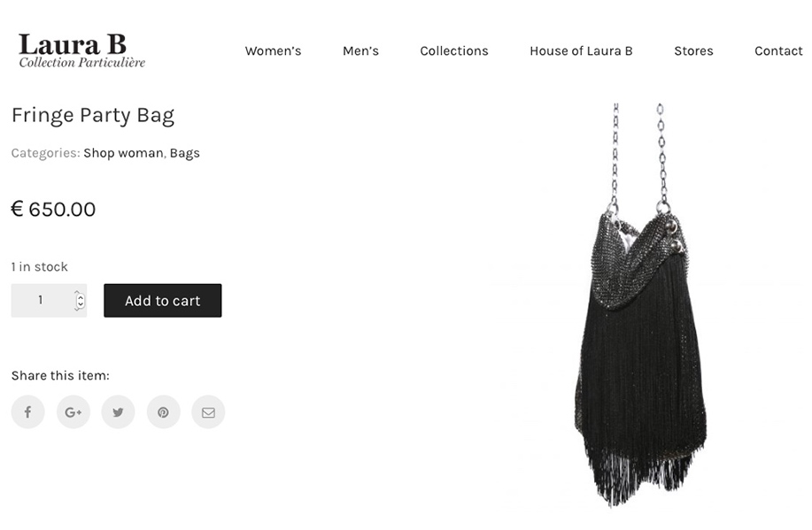Open the Women's menu
The width and height of the screenshot is (812, 530).
(x=273, y=50)
